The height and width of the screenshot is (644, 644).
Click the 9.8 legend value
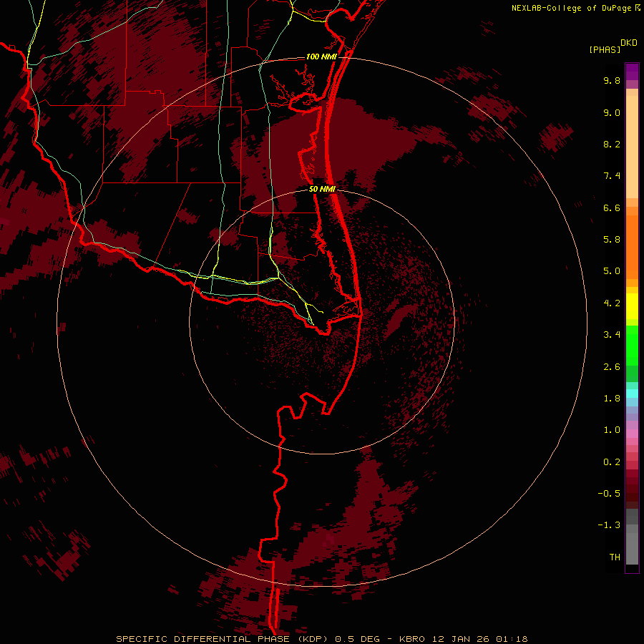point(612,80)
